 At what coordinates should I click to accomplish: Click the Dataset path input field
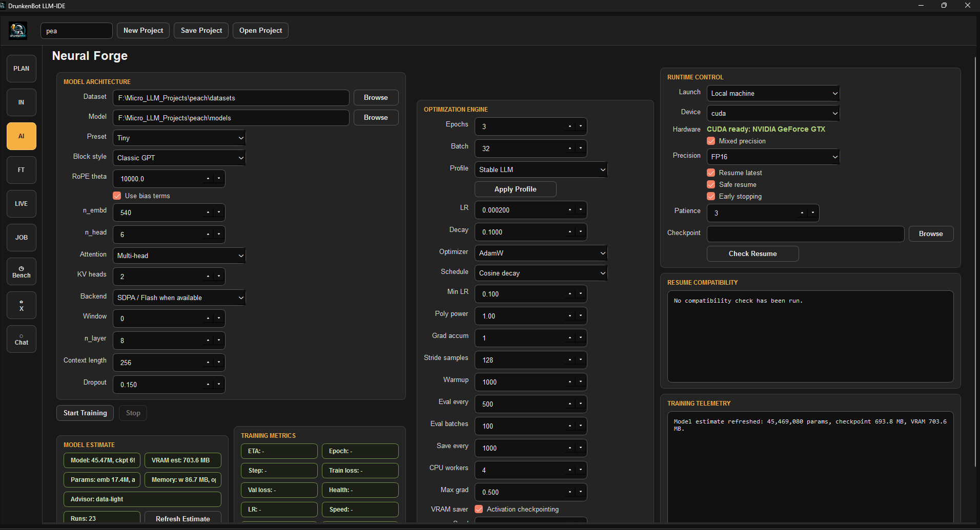(231, 98)
